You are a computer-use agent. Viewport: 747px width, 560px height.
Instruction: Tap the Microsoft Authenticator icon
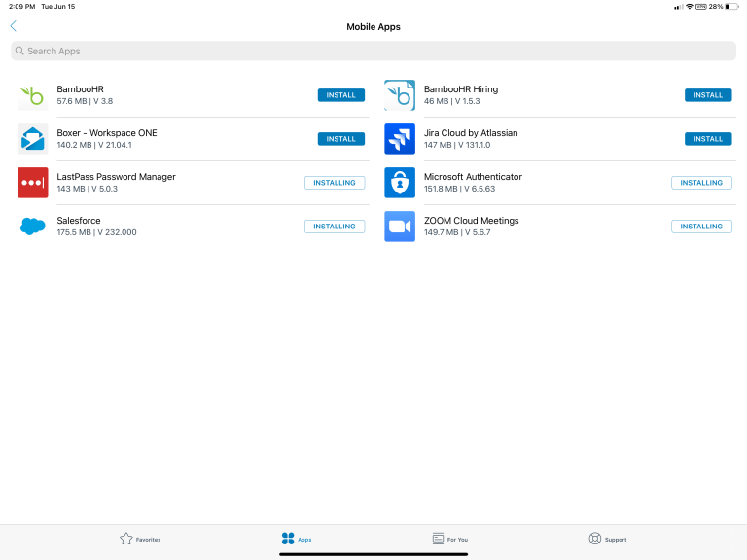(400, 183)
